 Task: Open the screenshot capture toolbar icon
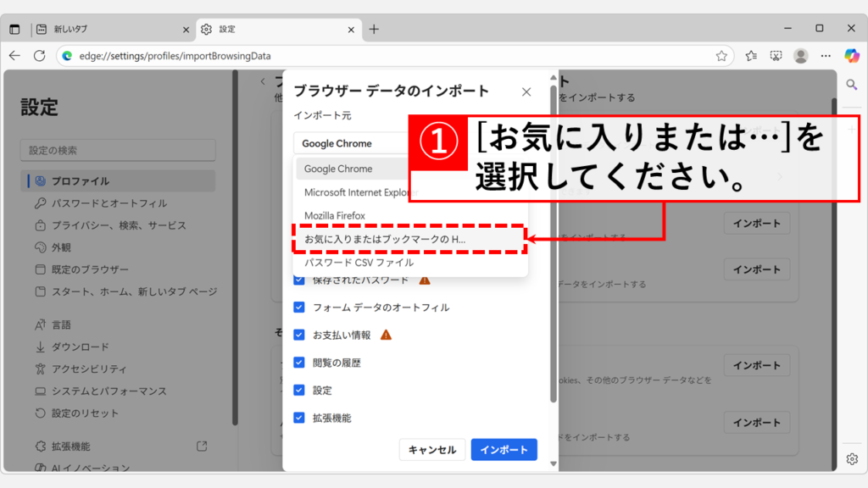pyautogui.click(x=776, y=56)
